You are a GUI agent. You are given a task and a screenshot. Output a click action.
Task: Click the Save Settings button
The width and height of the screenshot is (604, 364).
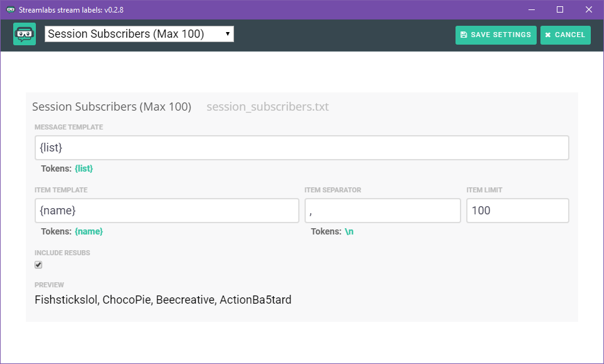496,35
